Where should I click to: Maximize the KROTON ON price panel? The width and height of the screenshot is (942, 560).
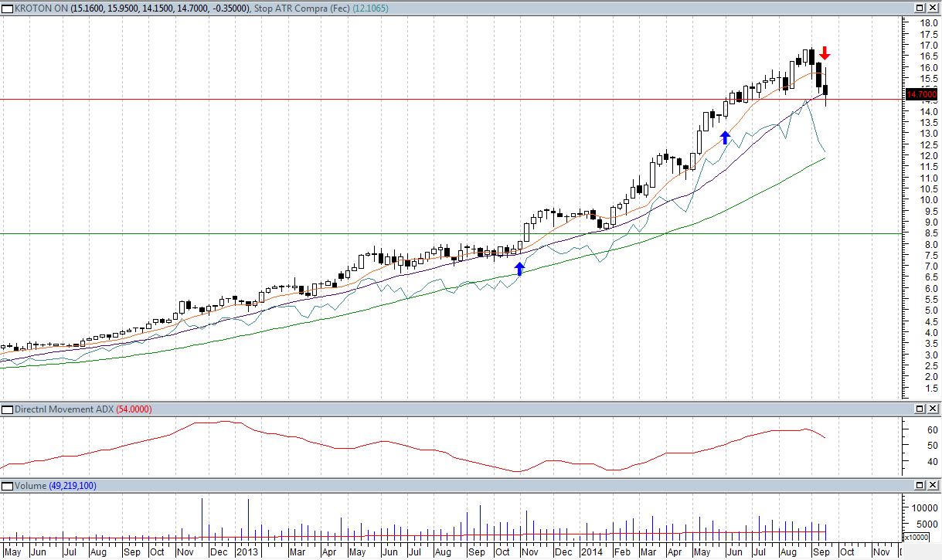pos(920,8)
